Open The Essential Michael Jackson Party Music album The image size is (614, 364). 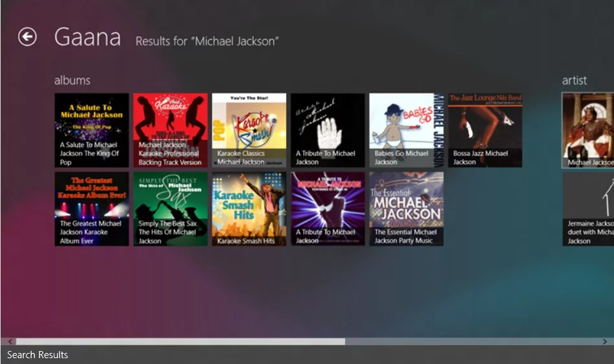tap(407, 209)
